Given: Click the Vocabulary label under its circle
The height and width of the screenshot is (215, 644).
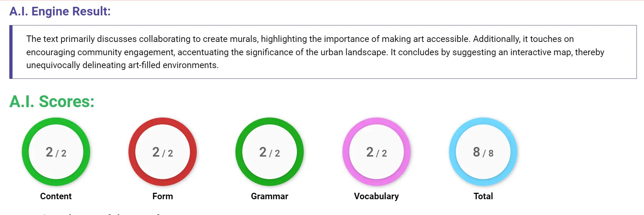Looking at the screenshot, I should [376, 196].
